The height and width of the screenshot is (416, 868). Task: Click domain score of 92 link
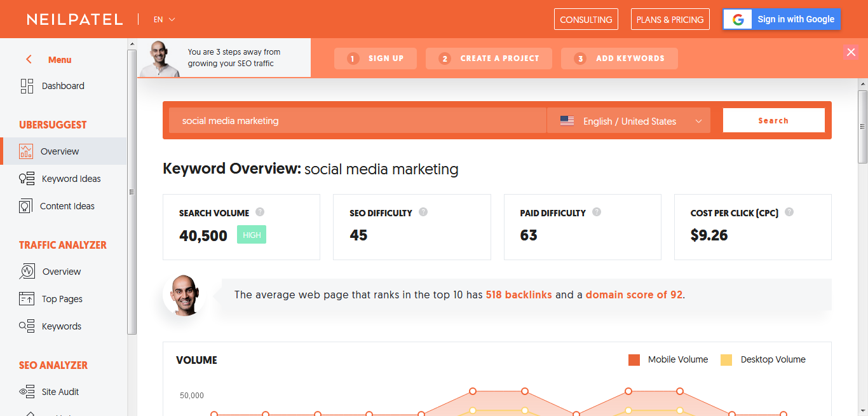[634, 295]
